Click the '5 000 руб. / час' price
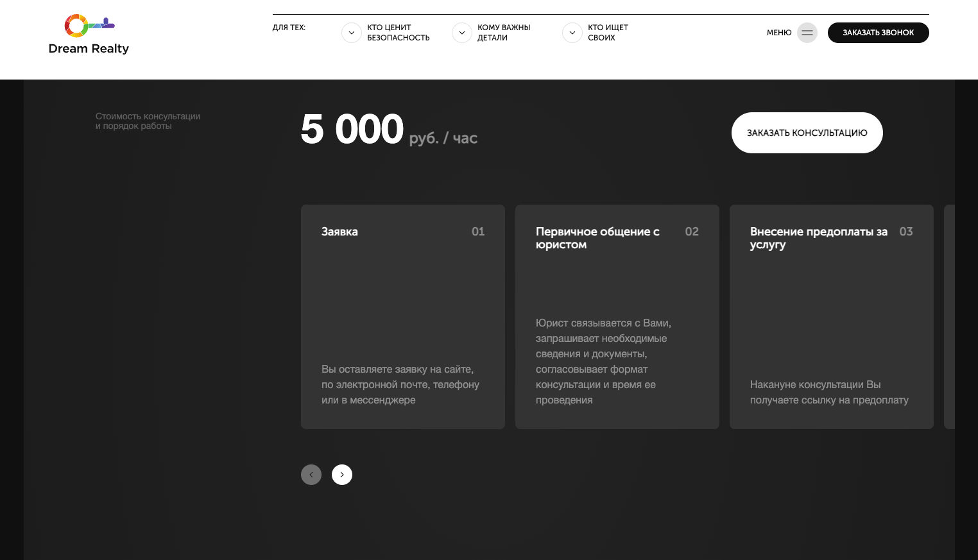The width and height of the screenshot is (978, 560). point(388,130)
